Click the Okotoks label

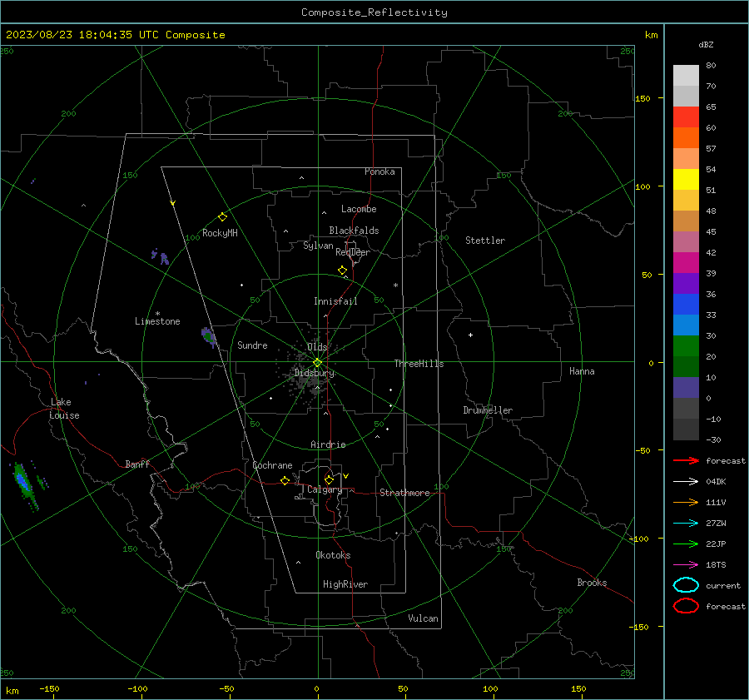pos(333,555)
